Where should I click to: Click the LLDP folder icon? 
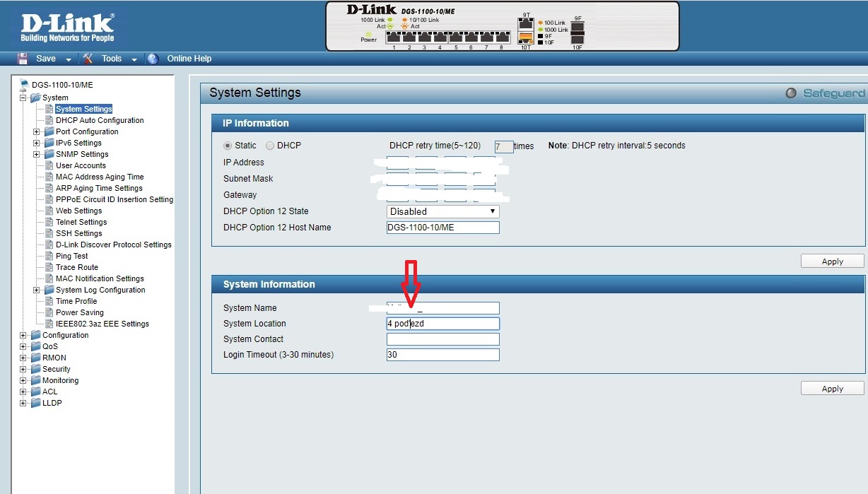[35, 403]
